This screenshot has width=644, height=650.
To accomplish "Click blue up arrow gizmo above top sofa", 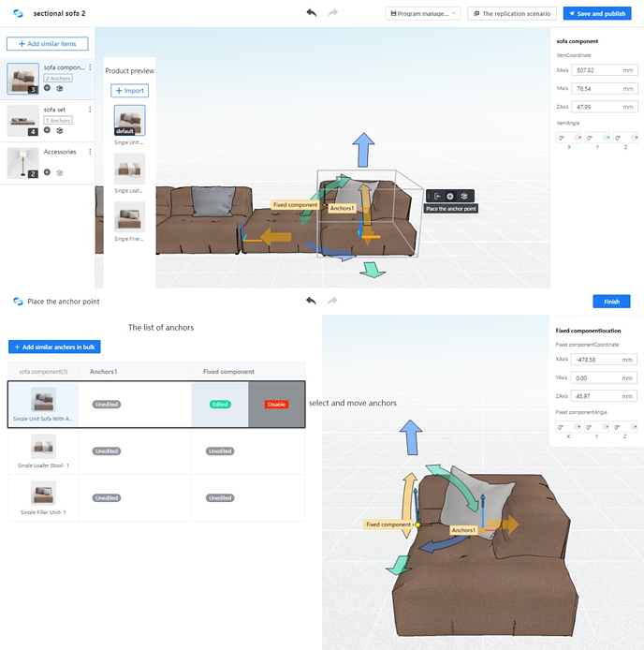I will (x=362, y=149).
